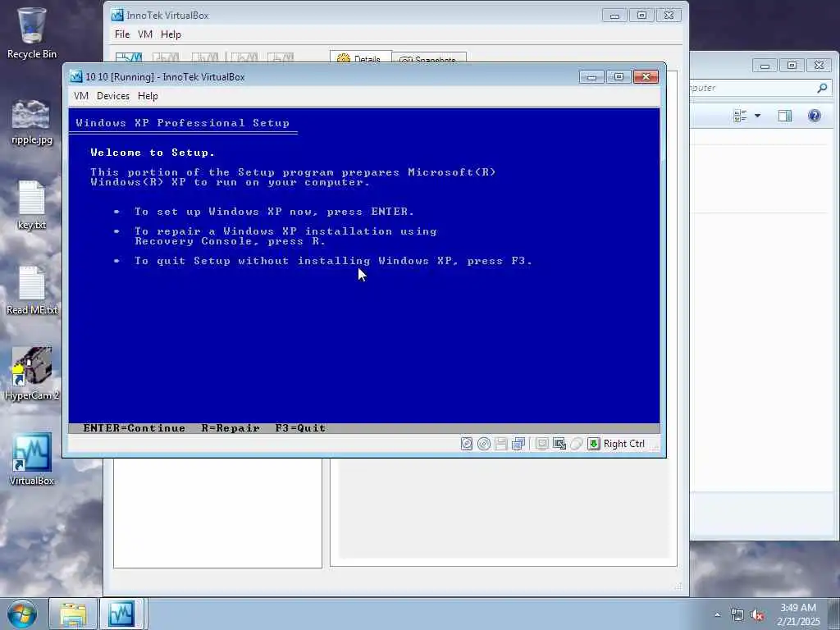Click the VirtualBox manager title bar icon
Viewport: 840px width, 630px height.
(x=117, y=15)
